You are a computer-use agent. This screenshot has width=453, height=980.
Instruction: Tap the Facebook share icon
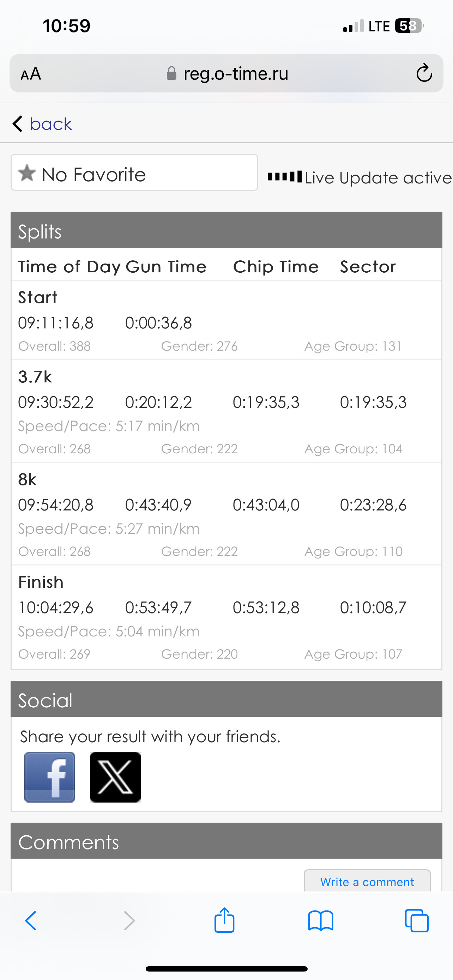click(x=50, y=777)
